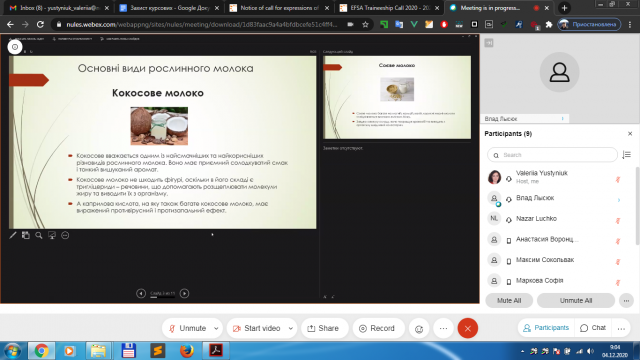Screen dimensions: 640x360
Task: Switch to Inbox Gmail tab
Action: 59,8
